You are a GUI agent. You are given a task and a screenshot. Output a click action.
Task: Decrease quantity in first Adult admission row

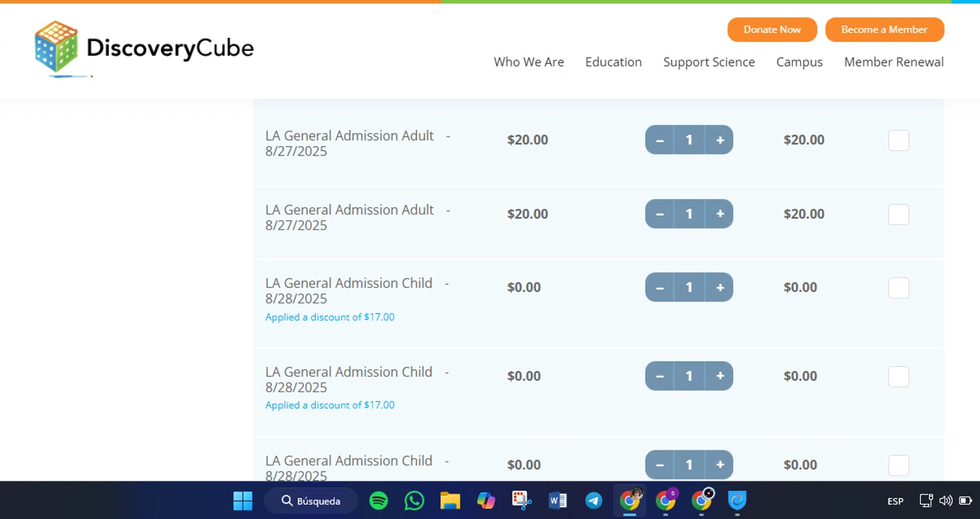660,140
